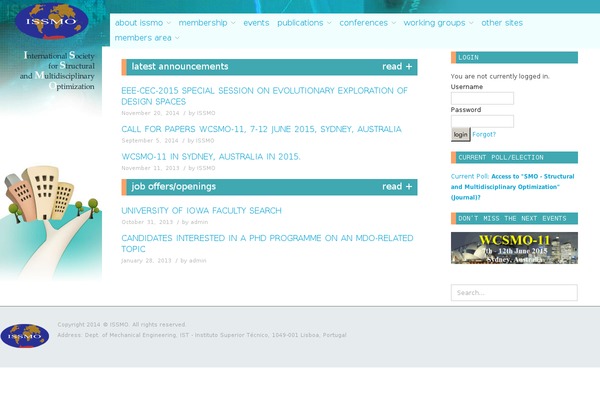Open the members area menu

tap(143, 38)
